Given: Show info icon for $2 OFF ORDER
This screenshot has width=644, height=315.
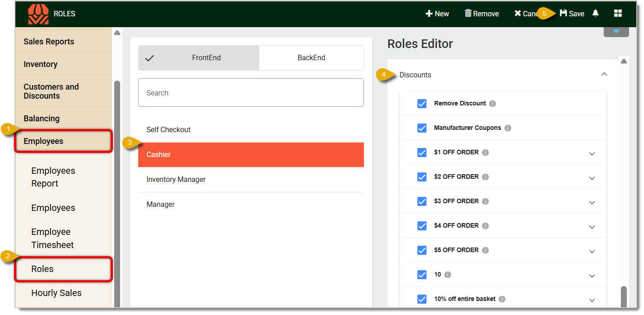Looking at the screenshot, I should point(485,177).
